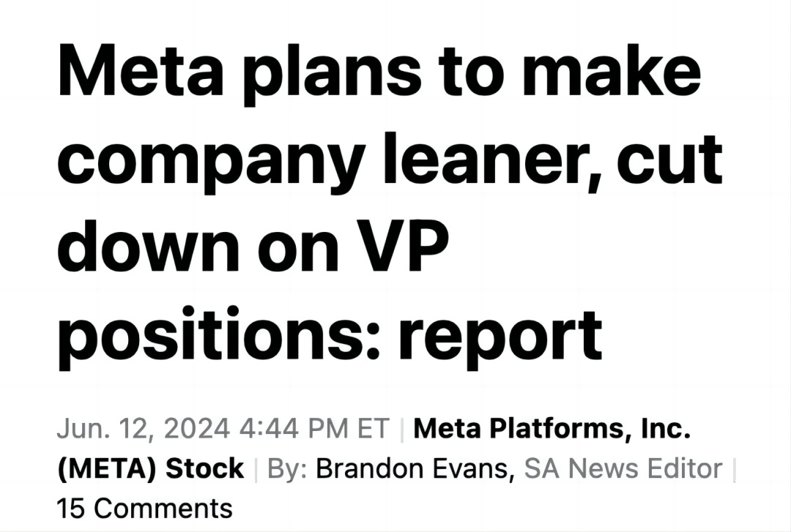
Task: Click the By: label before author
Action: click(287, 469)
